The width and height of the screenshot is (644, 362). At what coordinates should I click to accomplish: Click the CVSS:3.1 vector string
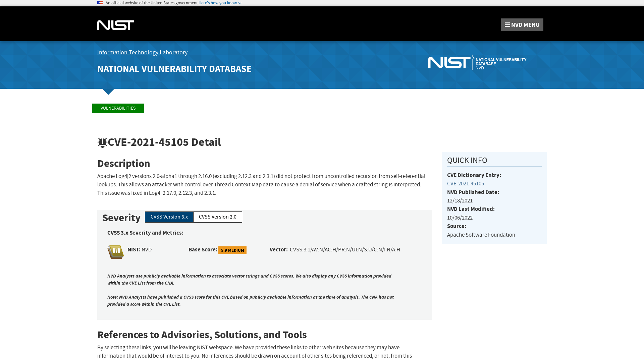tap(345, 250)
